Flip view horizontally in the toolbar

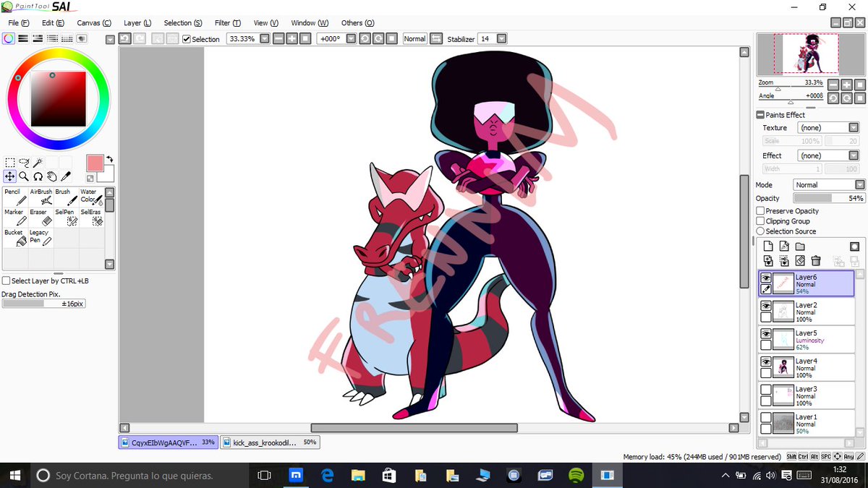[x=436, y=38]
